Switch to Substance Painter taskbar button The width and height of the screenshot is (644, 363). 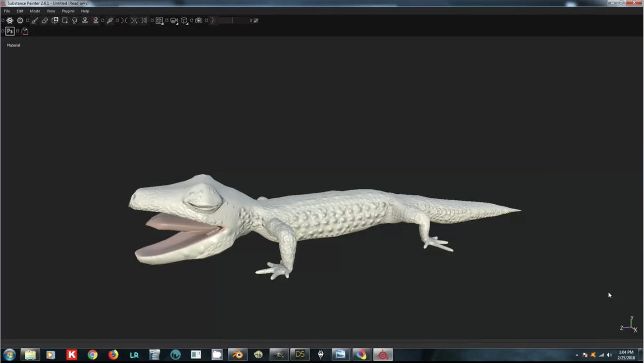(382, 355)
